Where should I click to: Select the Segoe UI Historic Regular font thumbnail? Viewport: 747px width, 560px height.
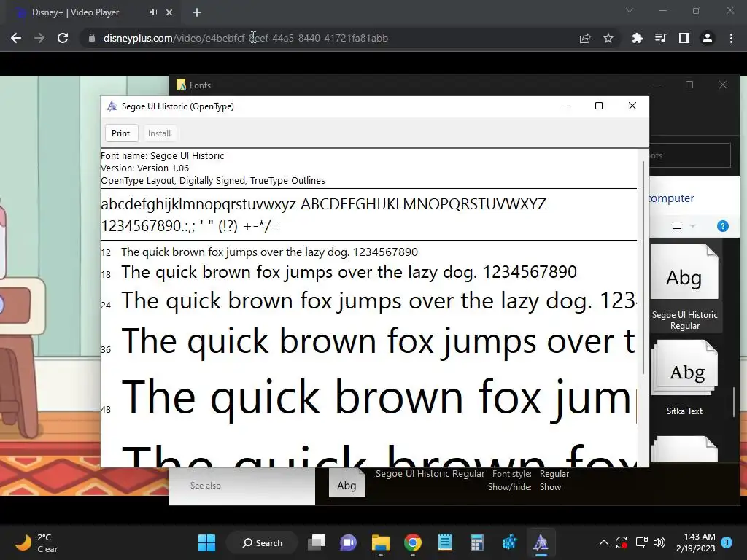point(684,288)
